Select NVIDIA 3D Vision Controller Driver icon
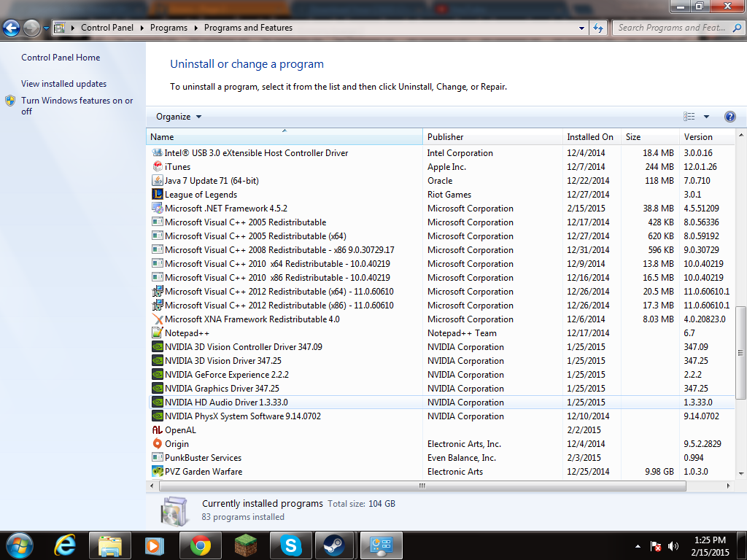 click(x=158, y=346)
